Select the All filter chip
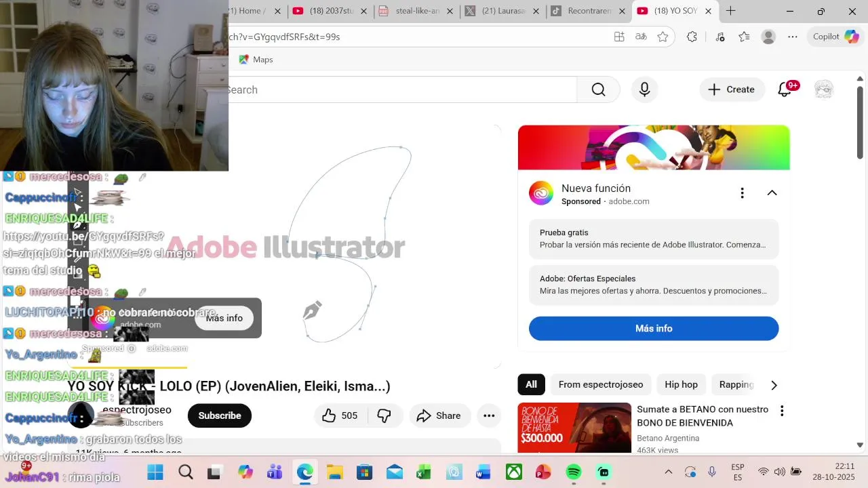 point(531,385)
